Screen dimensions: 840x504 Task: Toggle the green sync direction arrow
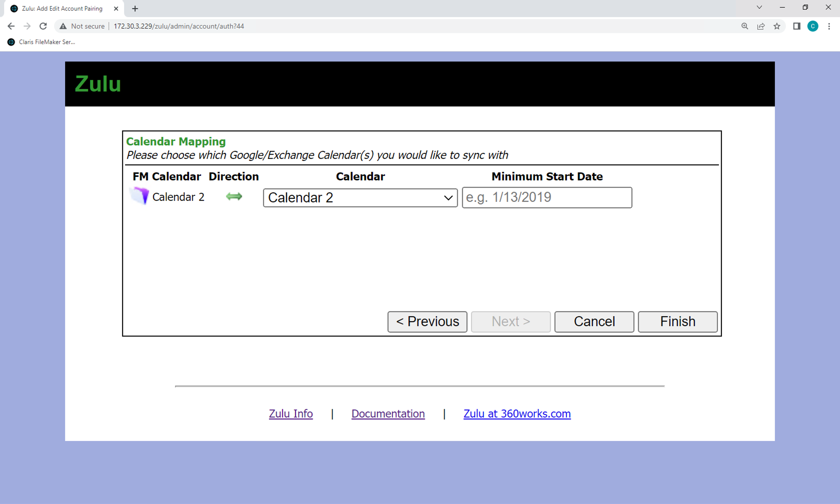pos(234,196)
